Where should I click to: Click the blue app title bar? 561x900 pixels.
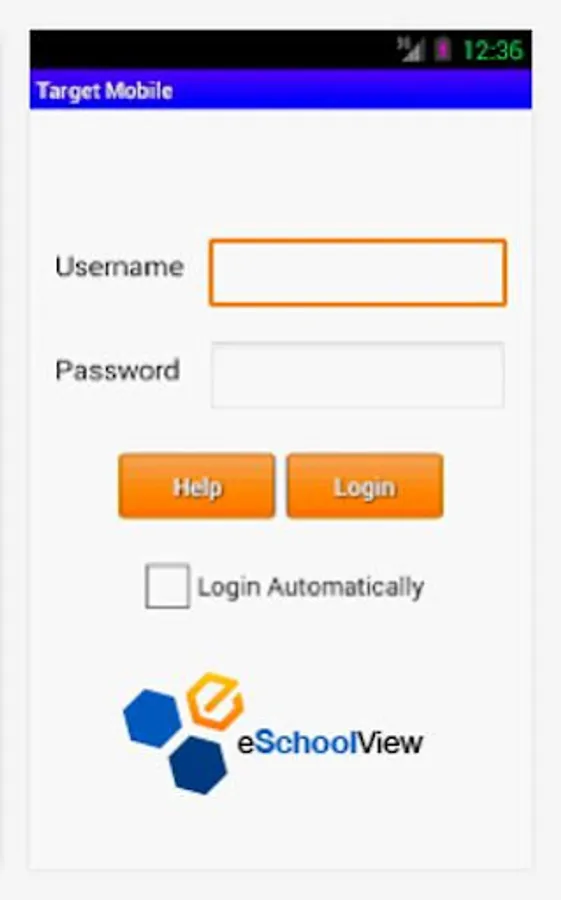click(281, 89)
